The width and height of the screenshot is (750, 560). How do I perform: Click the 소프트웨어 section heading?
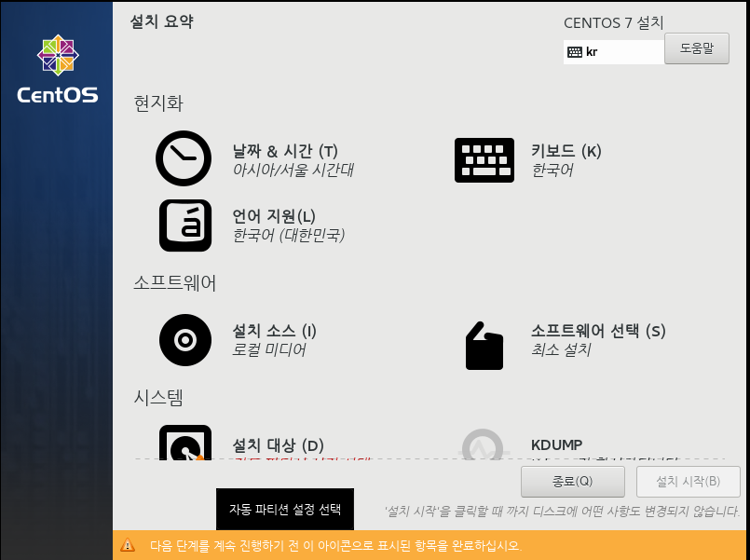174,283
